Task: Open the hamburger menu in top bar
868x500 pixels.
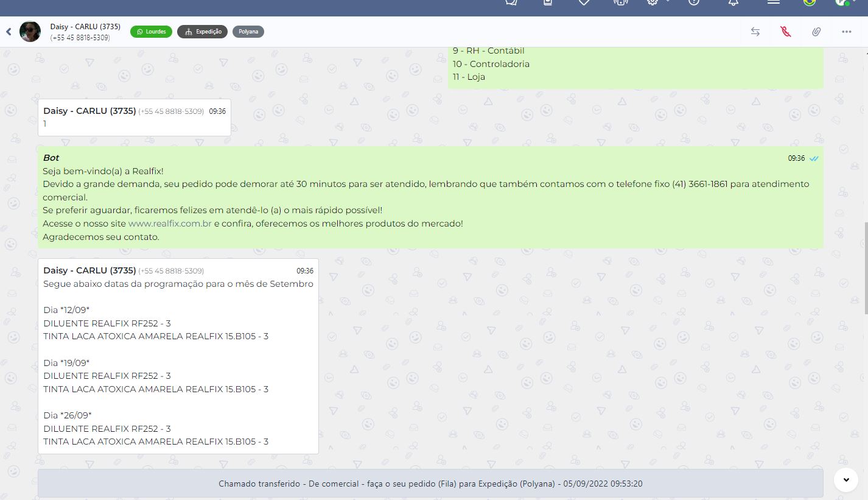Action: (x=773, y=2)
